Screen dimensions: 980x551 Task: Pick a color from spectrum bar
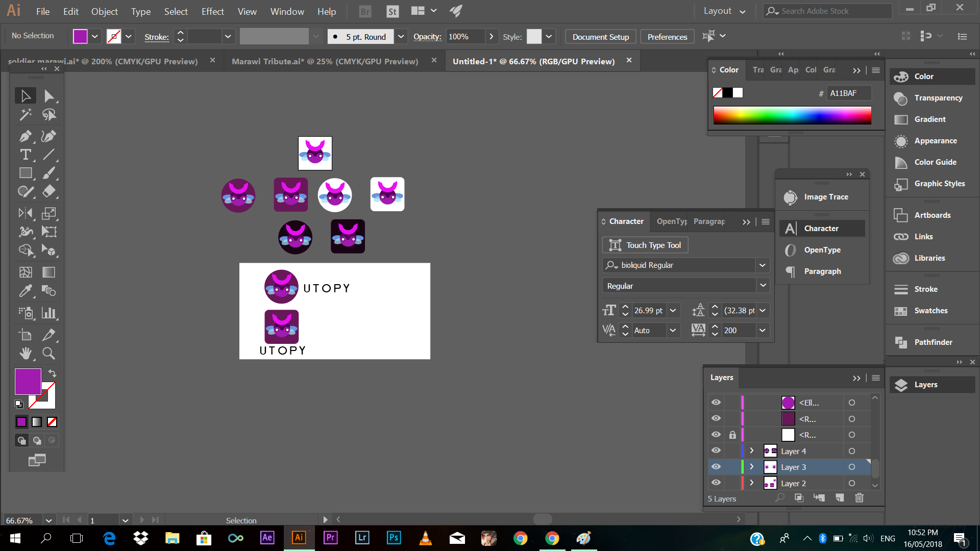tap(792, 115)
